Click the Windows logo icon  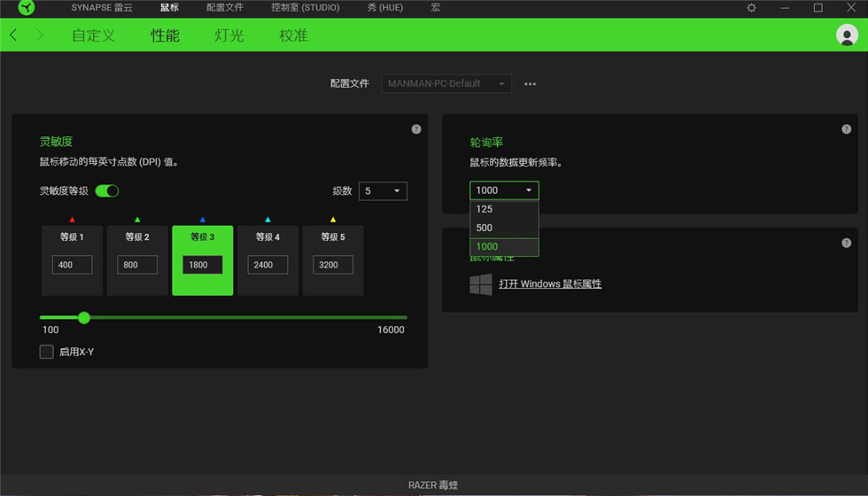pos(480,284)
